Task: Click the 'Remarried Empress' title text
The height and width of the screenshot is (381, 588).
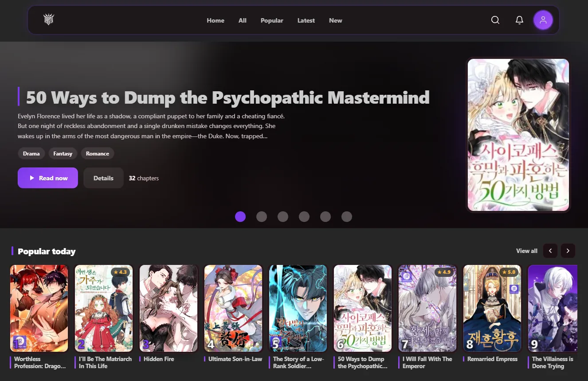Action: (492, 359)
